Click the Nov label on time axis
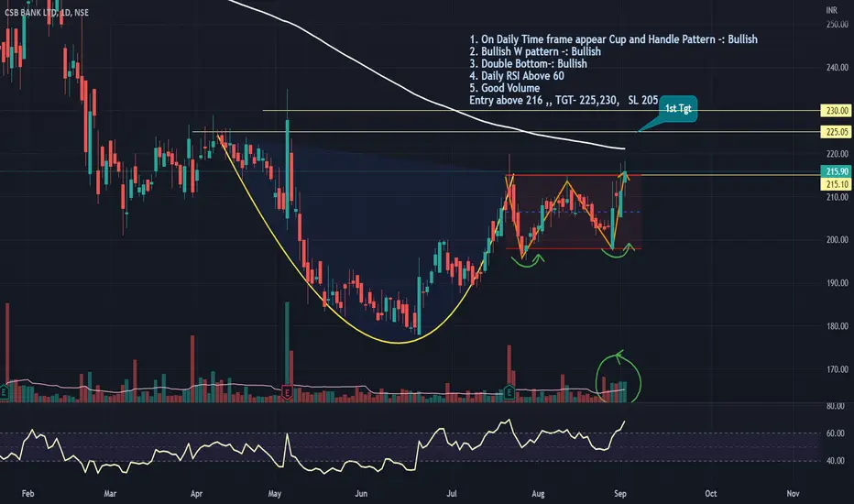854x504 pixels. (793, 494)
